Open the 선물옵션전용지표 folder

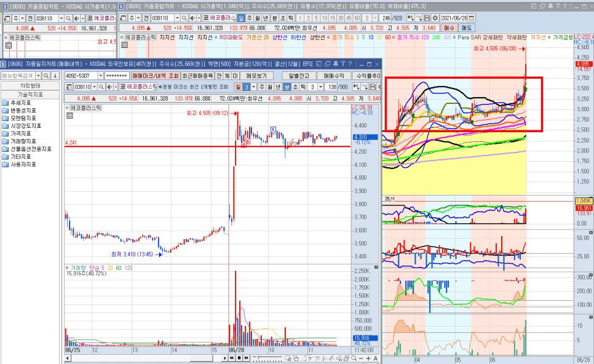pyautogui.click(x=26, y=149)
